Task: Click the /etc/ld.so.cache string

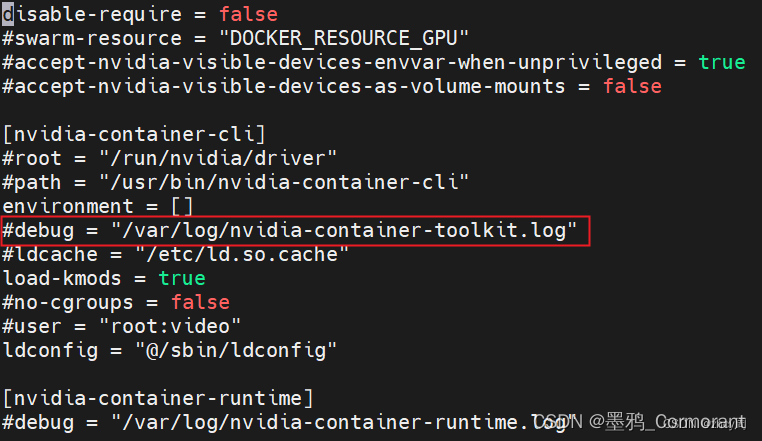Action: click(242, 254)
